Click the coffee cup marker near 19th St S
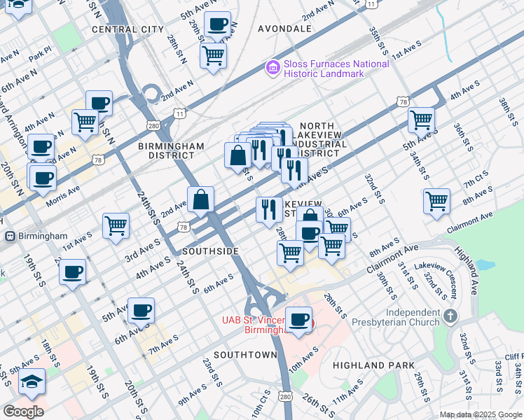Image resolution: width=524 pixels, height=420 pixels. coord(73,274)
